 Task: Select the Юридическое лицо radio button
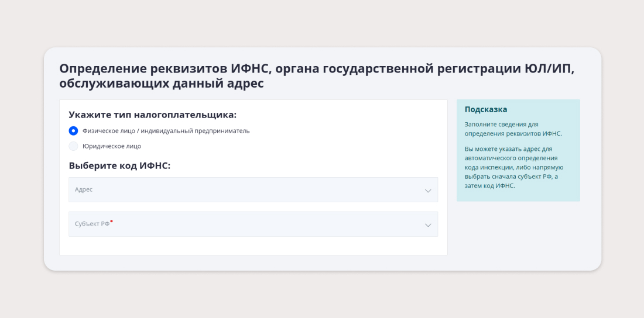point(73,146)
